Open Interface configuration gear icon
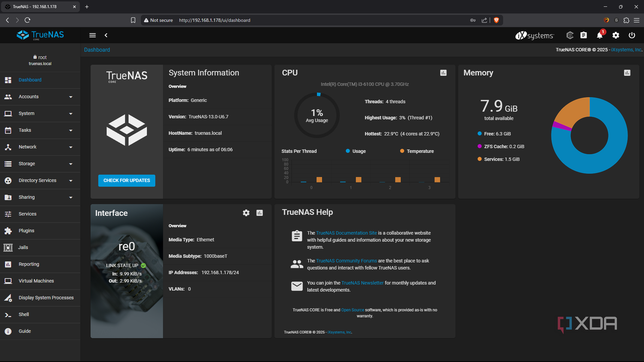This screenshot has height=362, width=644. [246, 213]
